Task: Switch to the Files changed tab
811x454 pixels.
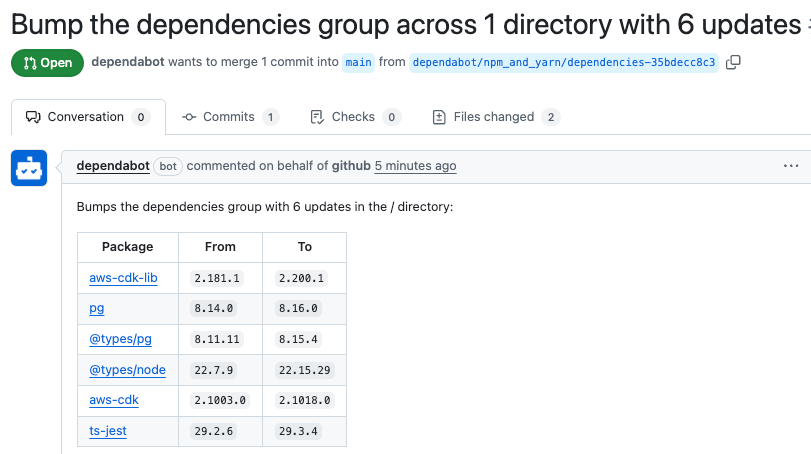Action: [x=496, y=117]
